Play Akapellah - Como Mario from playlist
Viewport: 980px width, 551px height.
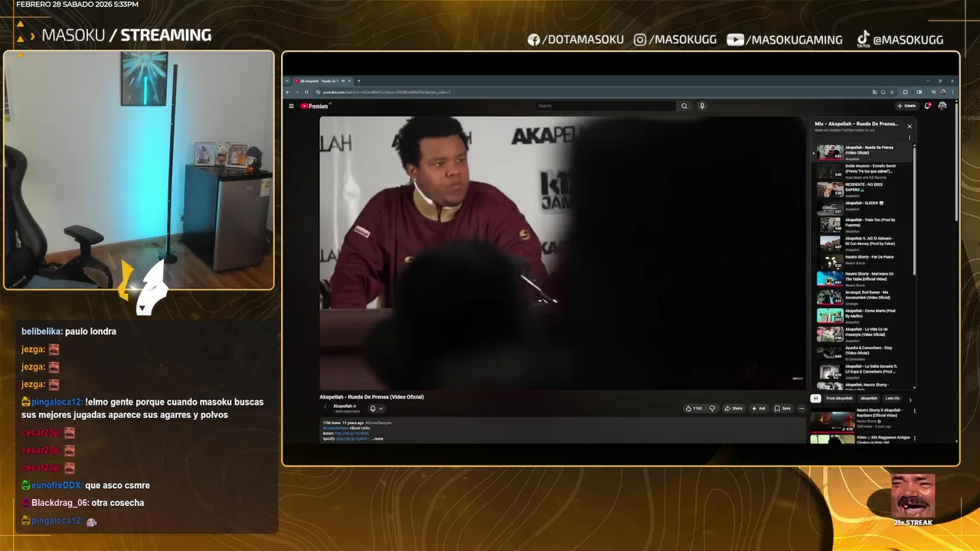coord(861,316)
